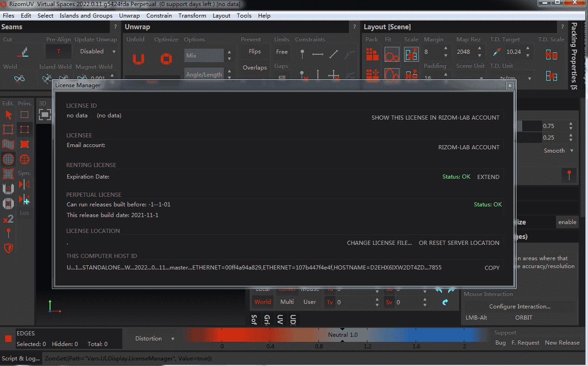588x366 pixels.
Task: Expand the Distortion display dropdown
Action: coord(154,339)
